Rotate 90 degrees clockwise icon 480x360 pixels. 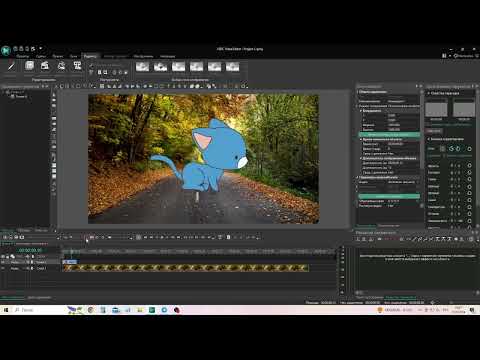click(x=458, y=149)
